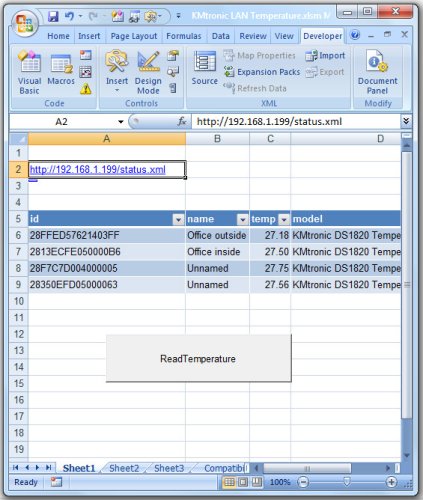
Task: Switch to Page Break Preview view
Action: [x=256, y=482]
